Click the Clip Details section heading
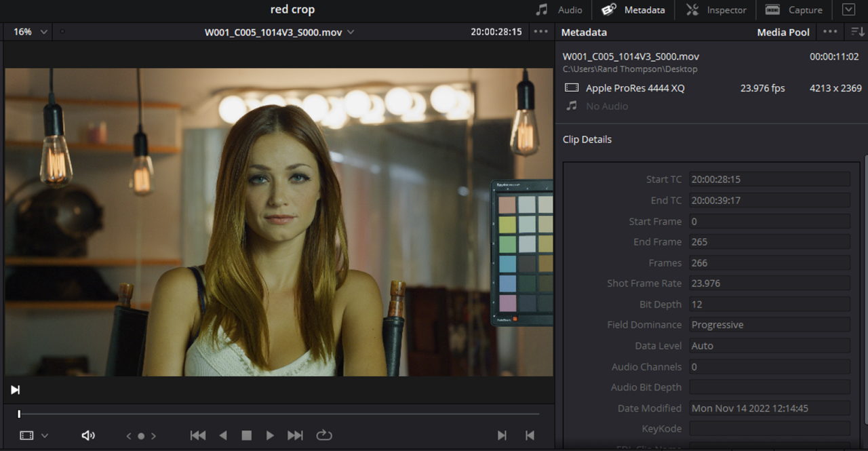 pyautogui.click(x=587, y=139)
